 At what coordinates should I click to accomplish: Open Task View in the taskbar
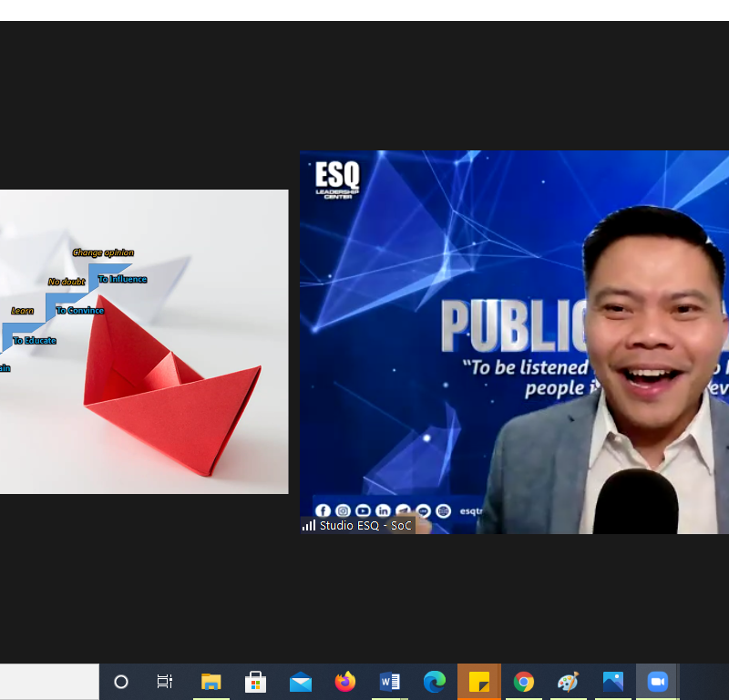[x=165, y=682]
